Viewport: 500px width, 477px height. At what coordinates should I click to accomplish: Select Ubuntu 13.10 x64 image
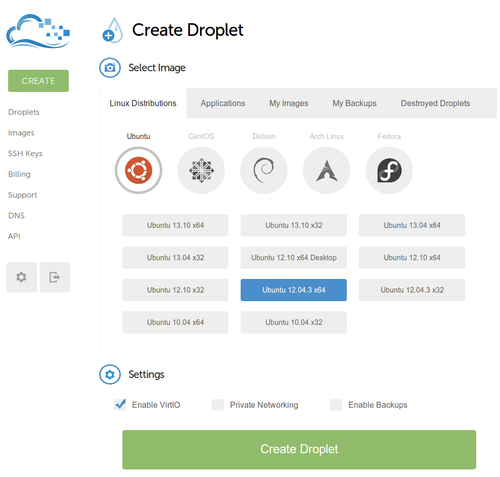pyautogui.click(x=175, y=225)
